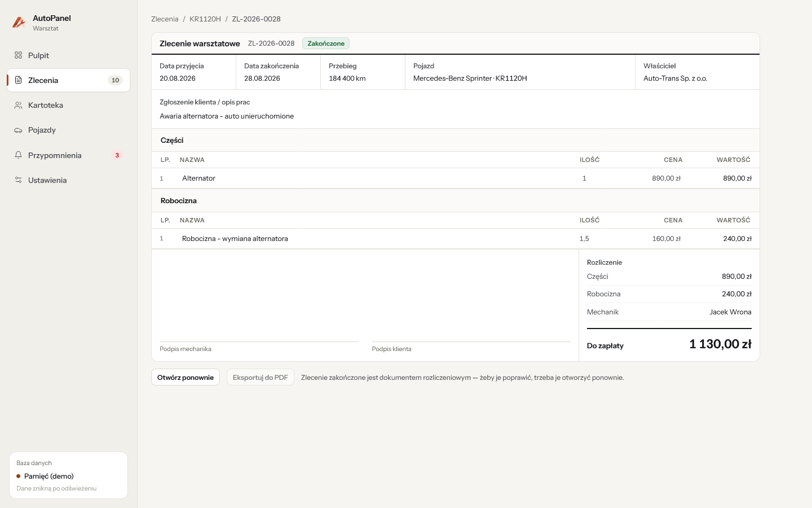
Task: Click the labor rate 160,00 zł
Action: [x=667, y=239]
